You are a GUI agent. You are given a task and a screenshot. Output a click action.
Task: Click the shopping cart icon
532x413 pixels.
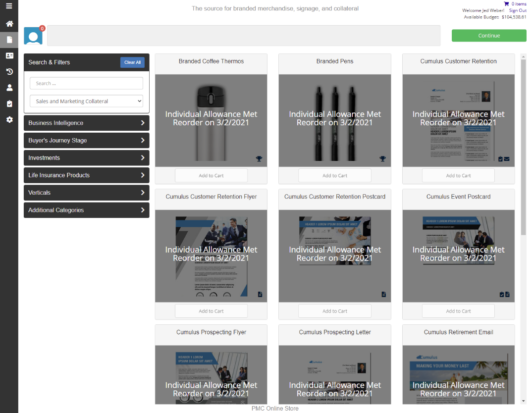(506, 4)
